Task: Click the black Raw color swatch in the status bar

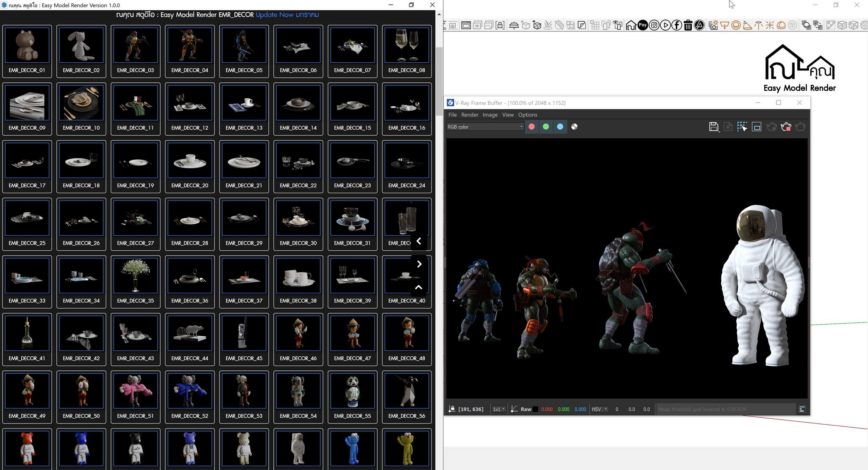Action: (x=536, y=409)
